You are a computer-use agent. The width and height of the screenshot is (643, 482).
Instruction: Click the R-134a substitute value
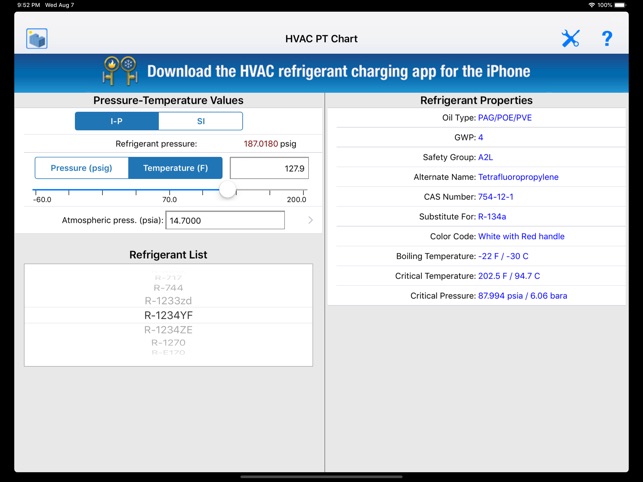point(492,217)
